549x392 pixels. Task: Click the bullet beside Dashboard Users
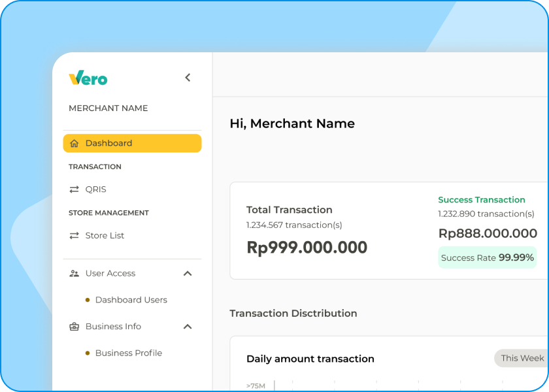click(88, 300)
